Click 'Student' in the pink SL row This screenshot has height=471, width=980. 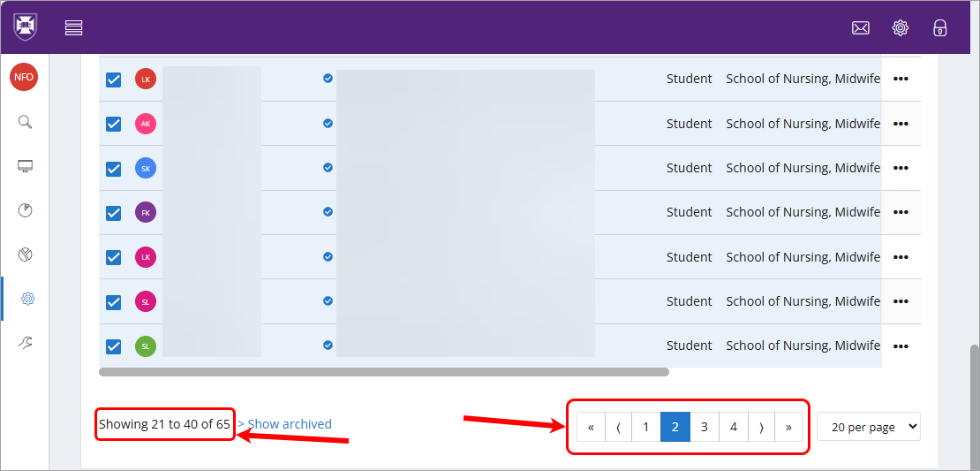(689, 301)
